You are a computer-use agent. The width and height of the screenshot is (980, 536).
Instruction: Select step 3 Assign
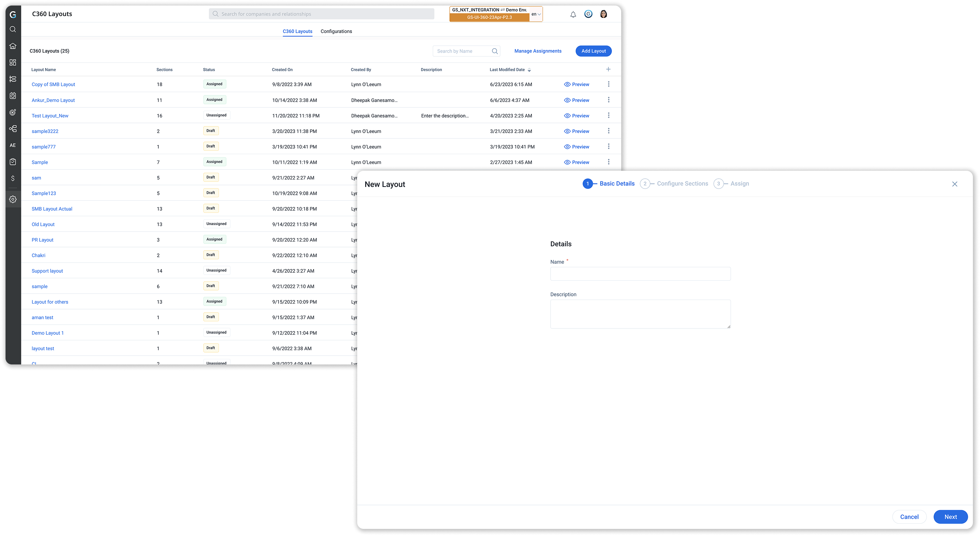pyautogui.click(x=731, y=184)
